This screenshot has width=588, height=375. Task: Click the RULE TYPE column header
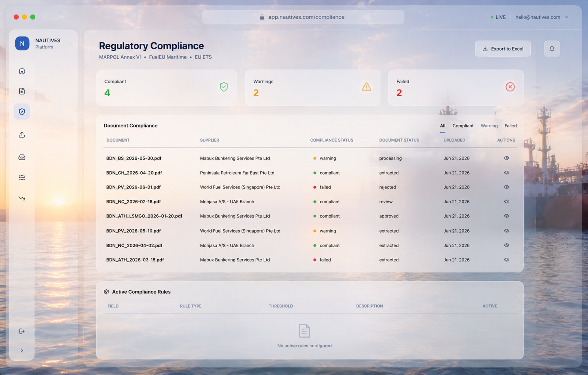click(x=191, y=306)
